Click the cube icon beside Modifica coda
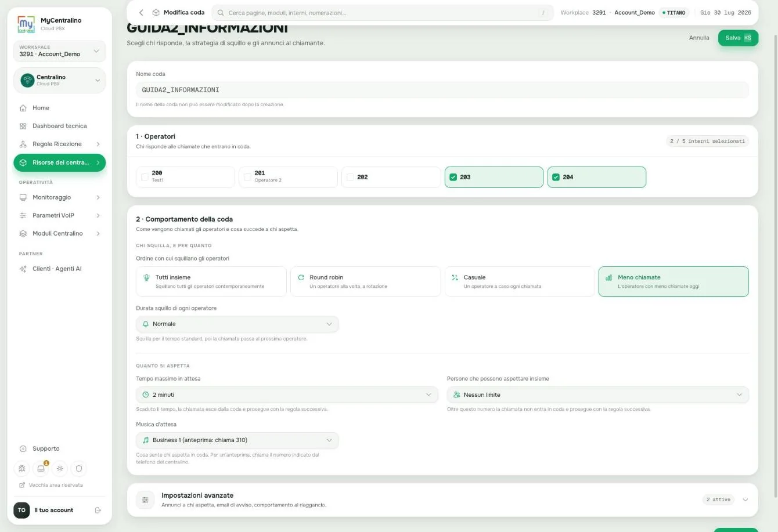 point(156,12)
